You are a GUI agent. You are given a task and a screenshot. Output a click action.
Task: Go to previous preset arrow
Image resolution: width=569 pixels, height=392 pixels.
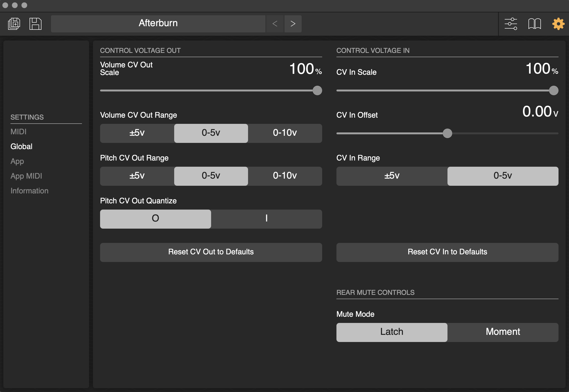coord(275,24)
